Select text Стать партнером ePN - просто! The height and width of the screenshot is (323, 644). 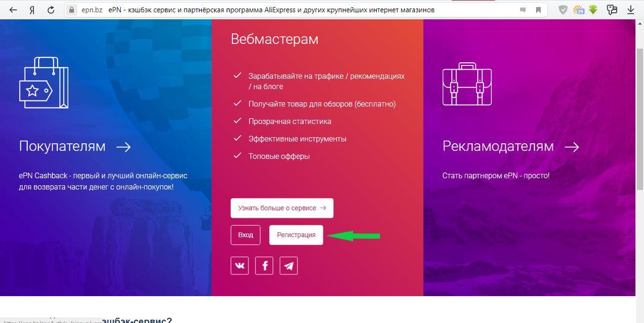496,175
